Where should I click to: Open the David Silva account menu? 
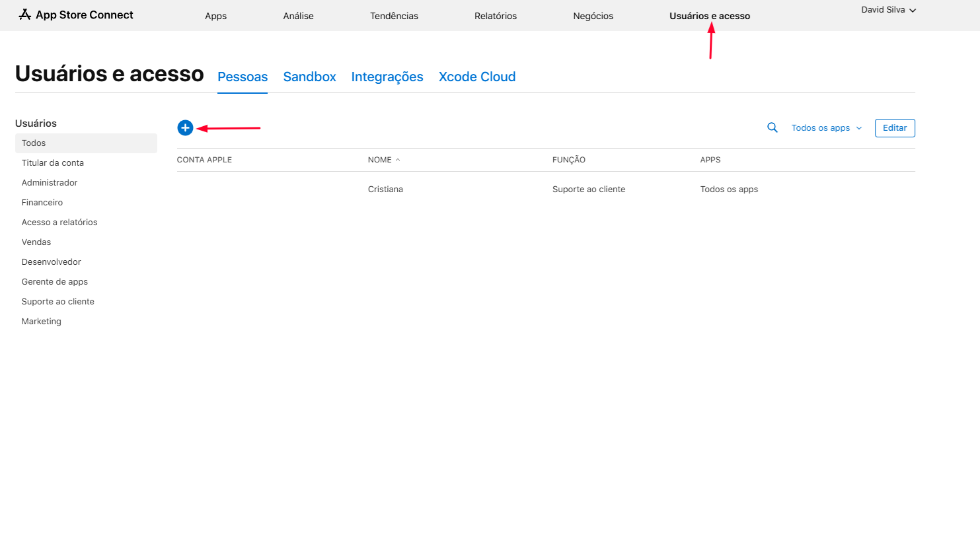tap(888, 10)
